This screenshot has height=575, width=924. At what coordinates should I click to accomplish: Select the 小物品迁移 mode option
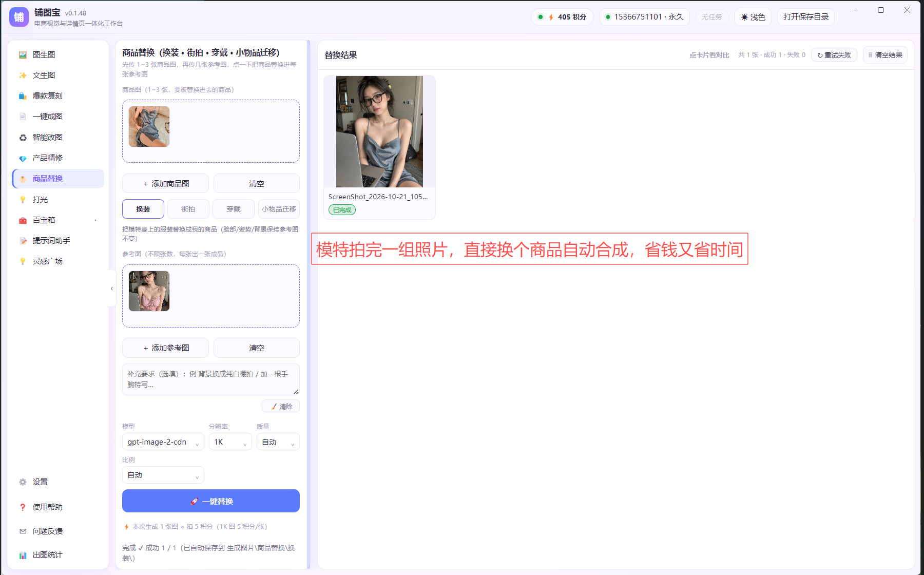279,209
